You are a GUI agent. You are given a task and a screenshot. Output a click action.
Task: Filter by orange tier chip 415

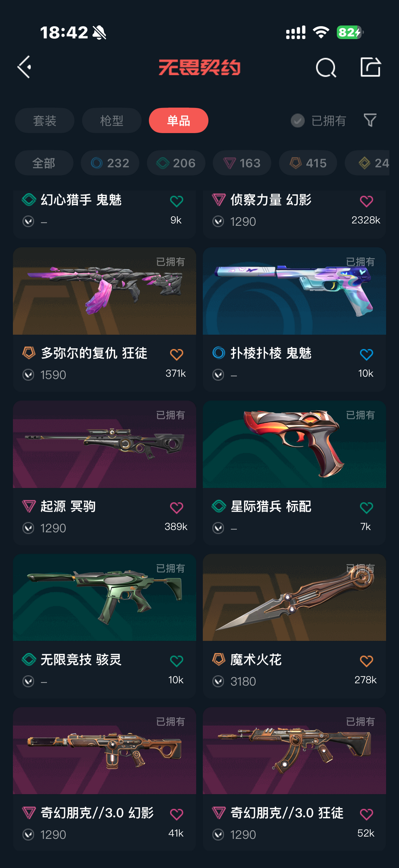[x=308, y=163]
